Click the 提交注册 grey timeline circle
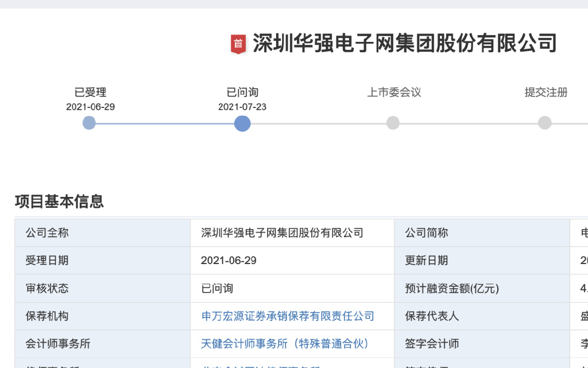The image size is (588, 368). tap(545, 123)
